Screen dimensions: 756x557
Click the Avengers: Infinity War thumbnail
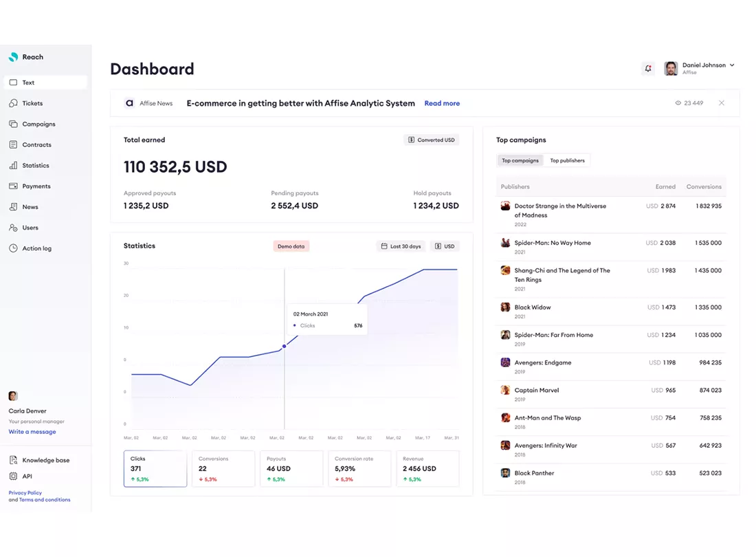(x=505, y=446)
